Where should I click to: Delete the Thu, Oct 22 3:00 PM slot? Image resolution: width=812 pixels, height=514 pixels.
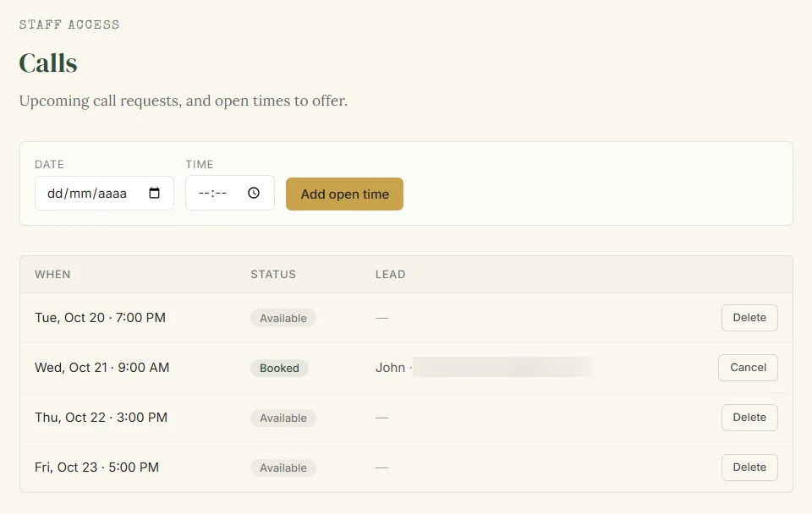749,418
